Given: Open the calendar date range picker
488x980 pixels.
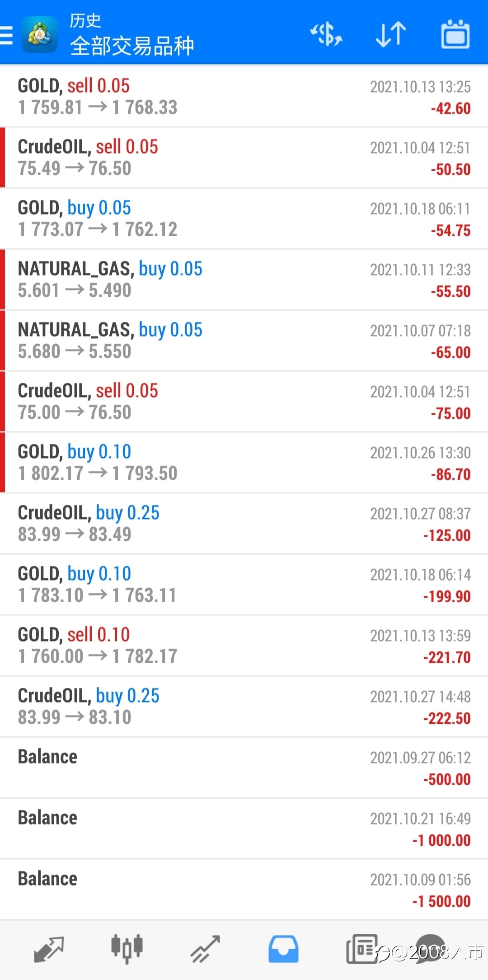Looking at the screenshot, I should click(x=455, y=34).
